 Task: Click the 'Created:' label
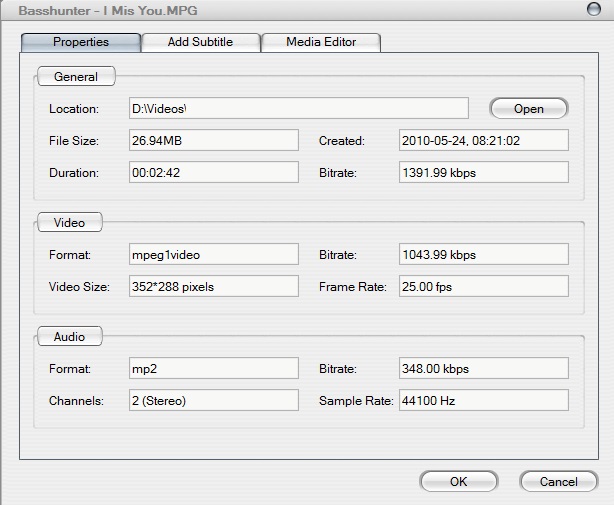[342, 141]
